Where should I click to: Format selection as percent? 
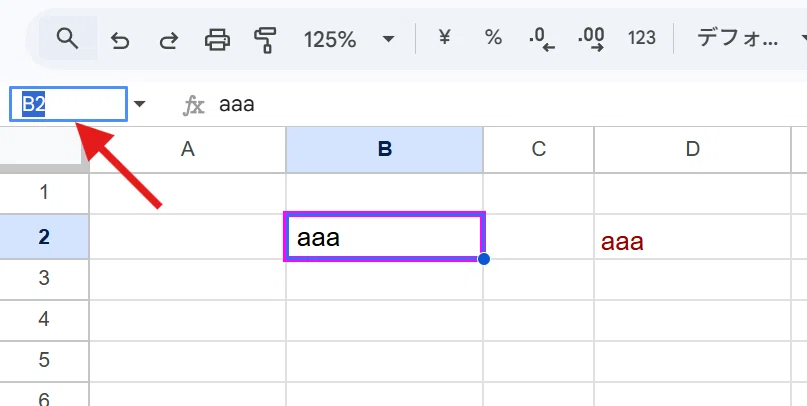coord(493,38)
